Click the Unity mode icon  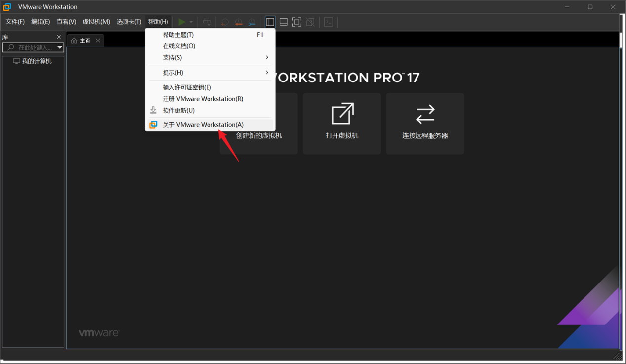tap(310, 22)
